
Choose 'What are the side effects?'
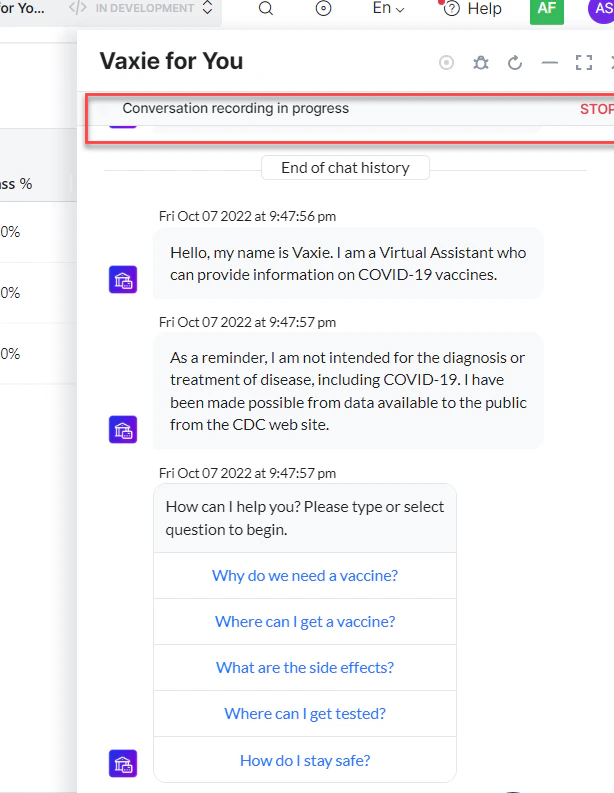point(305,668)
